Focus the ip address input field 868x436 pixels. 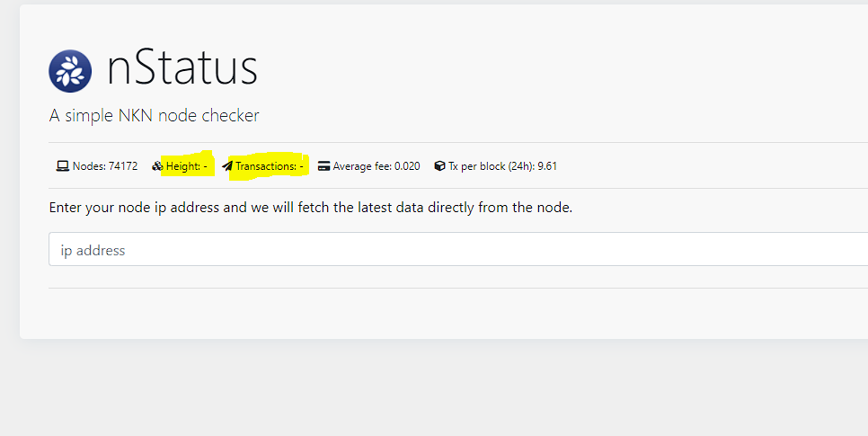click(458, 249)
